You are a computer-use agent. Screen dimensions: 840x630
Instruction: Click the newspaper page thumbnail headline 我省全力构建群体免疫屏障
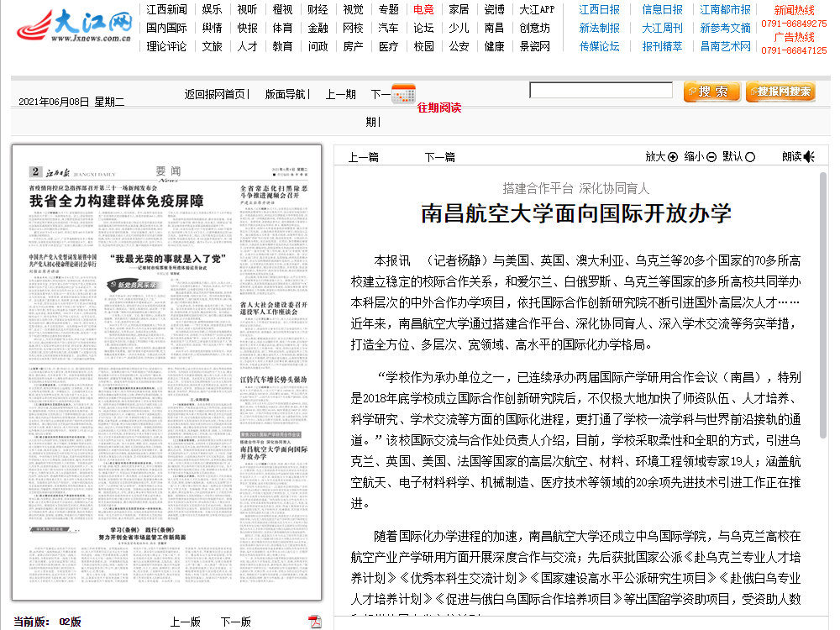pyautogui.click(x=117, y=201)
